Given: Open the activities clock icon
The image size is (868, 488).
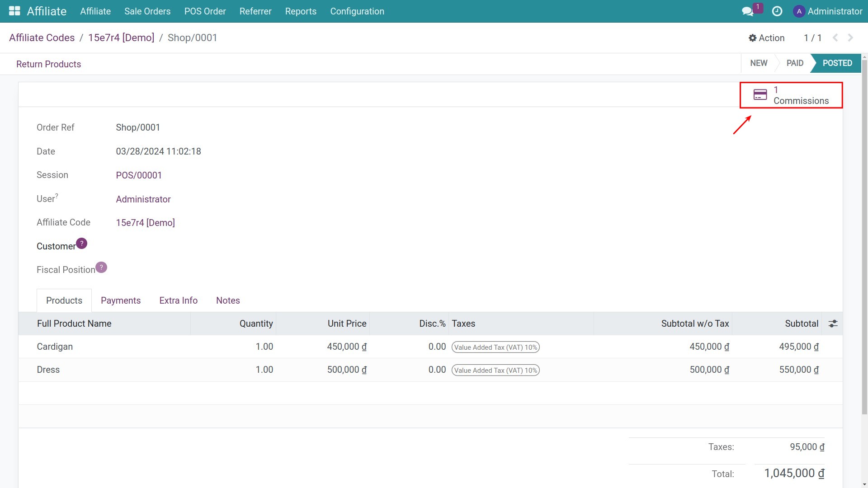Looking at the screenshot, I should click(777, 11).
